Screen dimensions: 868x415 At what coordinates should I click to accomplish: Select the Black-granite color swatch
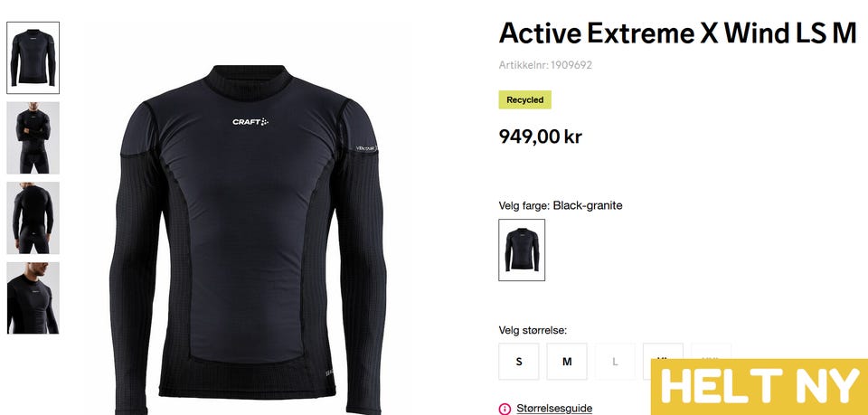click(522, 250)
